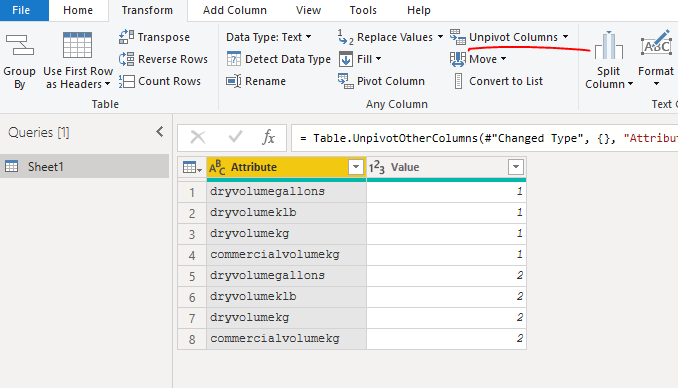Switch to the Add Column tab

[x=235, y=10]
